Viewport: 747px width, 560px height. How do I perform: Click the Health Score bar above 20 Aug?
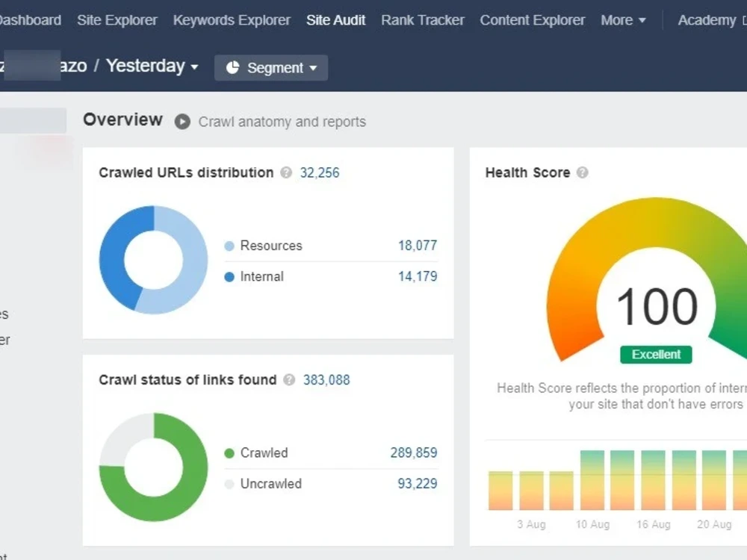(714, 480)
